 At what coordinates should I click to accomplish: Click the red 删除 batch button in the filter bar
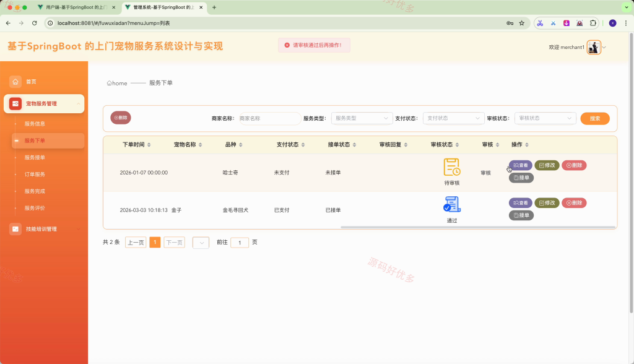coord(121,118)
